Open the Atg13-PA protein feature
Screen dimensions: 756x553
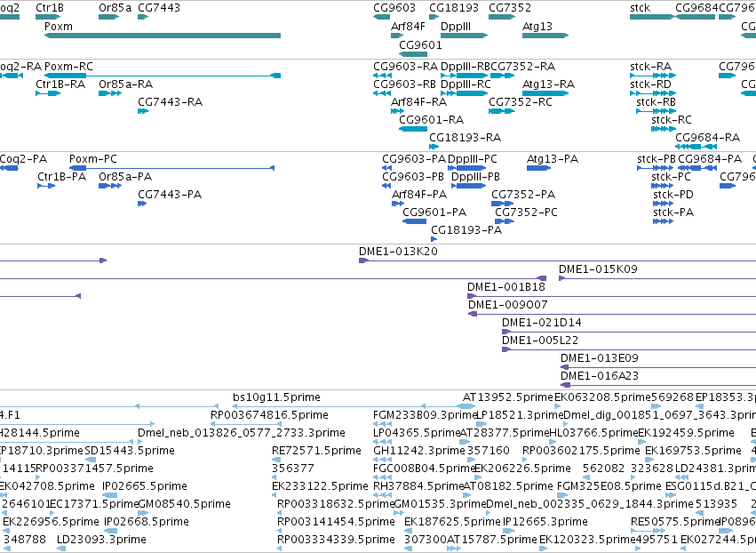tap(538, 168)
